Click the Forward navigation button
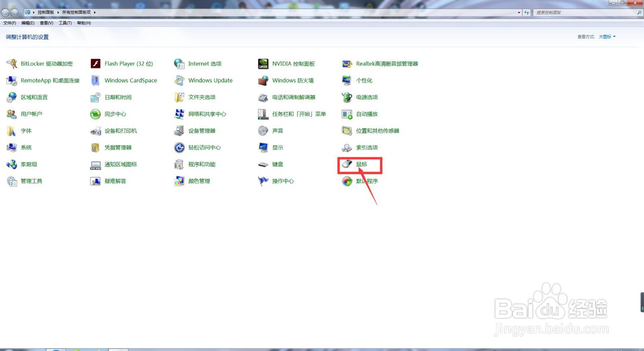 tap(14, 12)
